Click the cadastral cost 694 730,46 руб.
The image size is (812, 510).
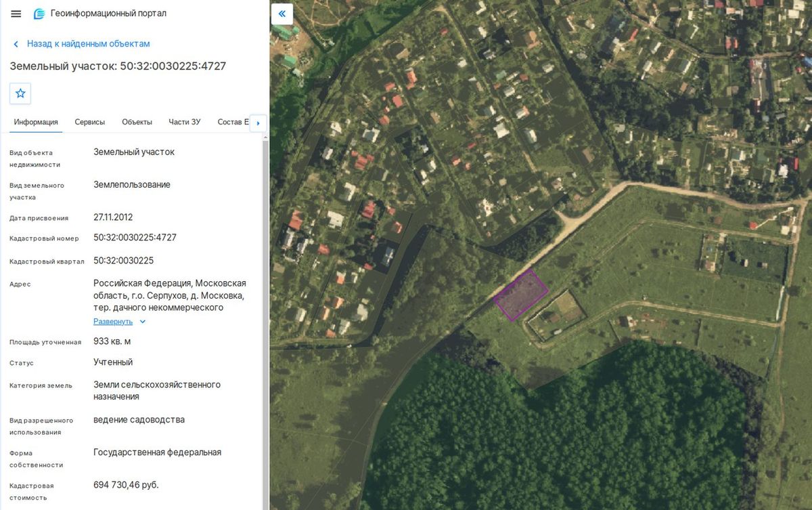[x=127, y=485]
